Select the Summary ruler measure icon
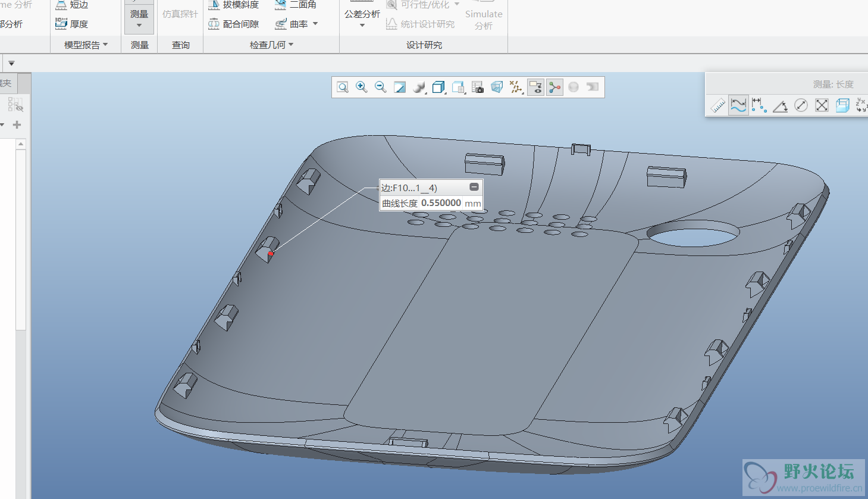The height and width of the screenshot is (499, 868). coord(718,105)
